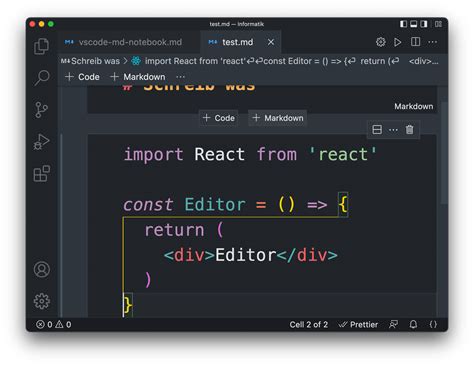Image resolution: width=474 pixels, height=366 pixels.
Task: Switch to vscode-md-notebook.md tab
Action: [x=130, y=42]
